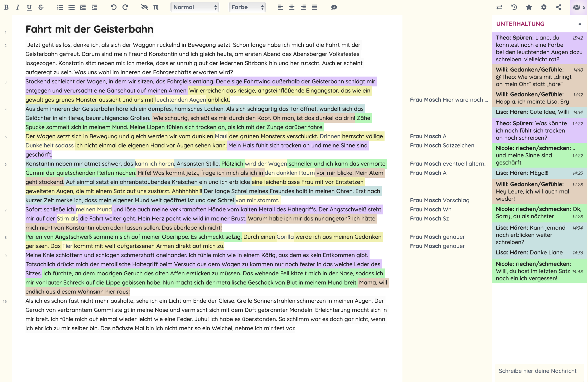Toggle bold formatting

point(6,7)
